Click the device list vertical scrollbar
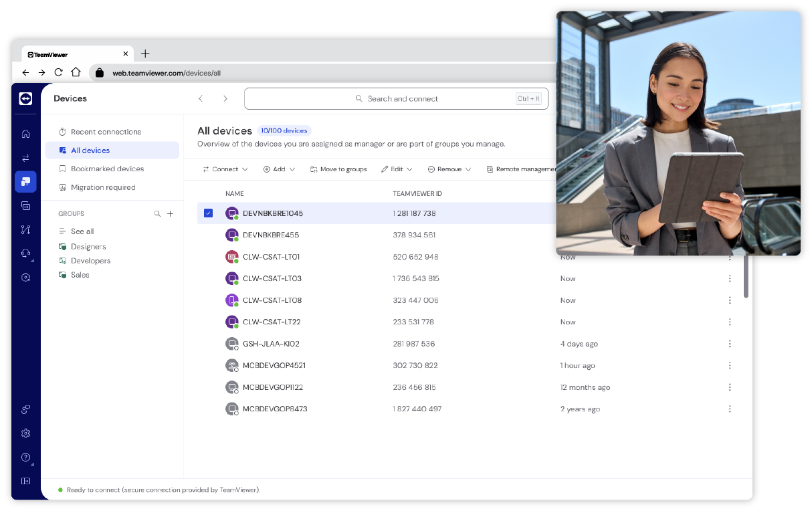This screenshot has height=511, width=812. (746, 276)
